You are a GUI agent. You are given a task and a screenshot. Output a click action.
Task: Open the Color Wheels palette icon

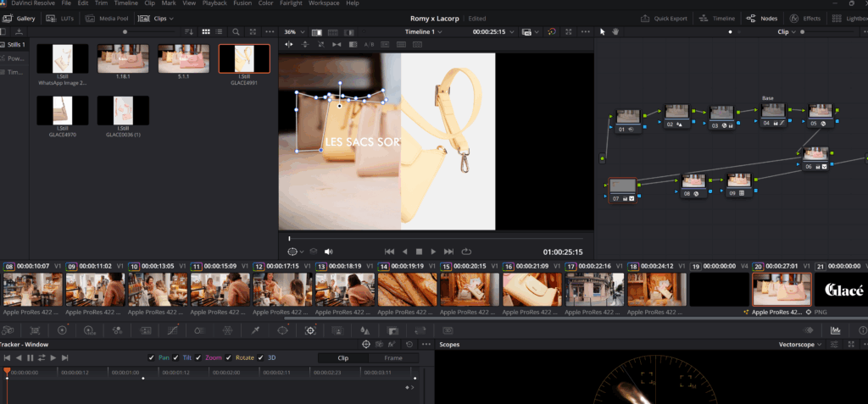(x=62, y=330)
